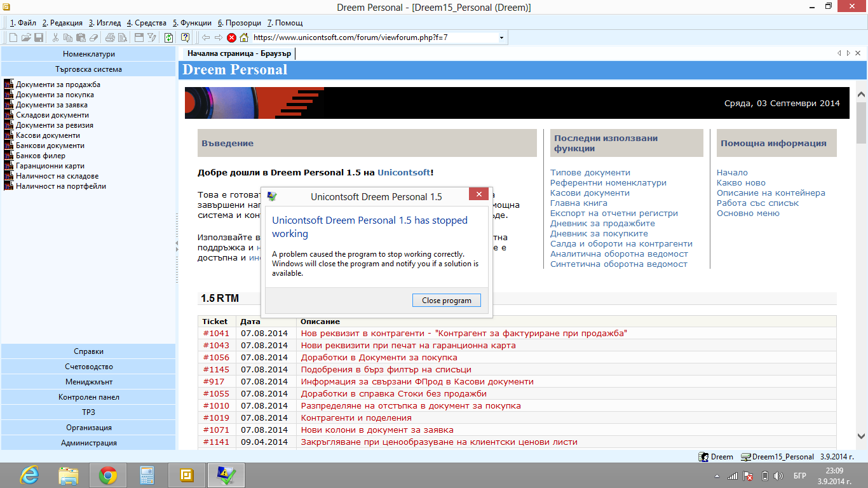This screenshot has height=488, width=868.
Task: Open the Редакция menu
Action: [x=62, y=23]
